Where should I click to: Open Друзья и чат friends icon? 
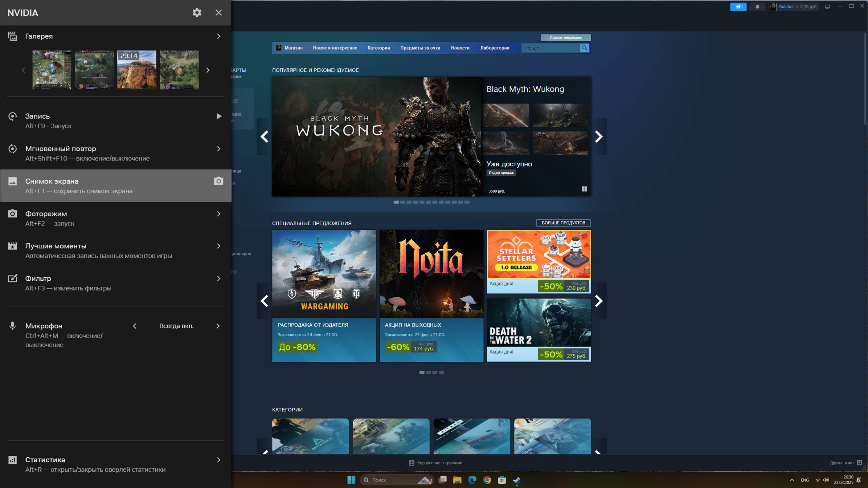click(x=859, y=463)
